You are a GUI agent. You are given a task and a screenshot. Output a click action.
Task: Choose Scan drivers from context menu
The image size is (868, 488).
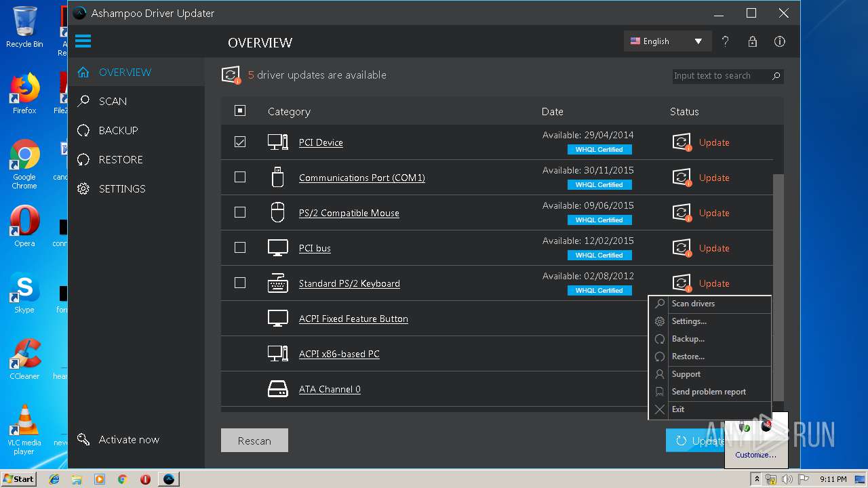[710, 304]
